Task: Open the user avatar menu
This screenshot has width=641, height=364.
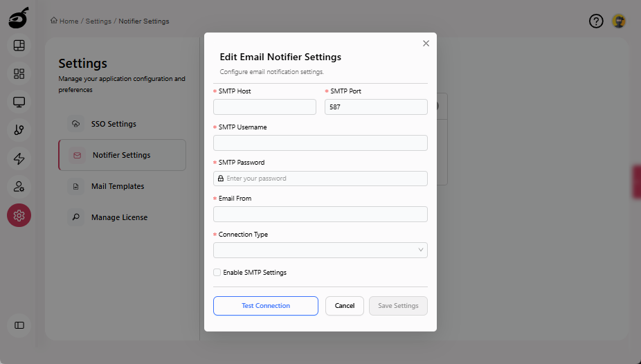Action: [619, 21]
